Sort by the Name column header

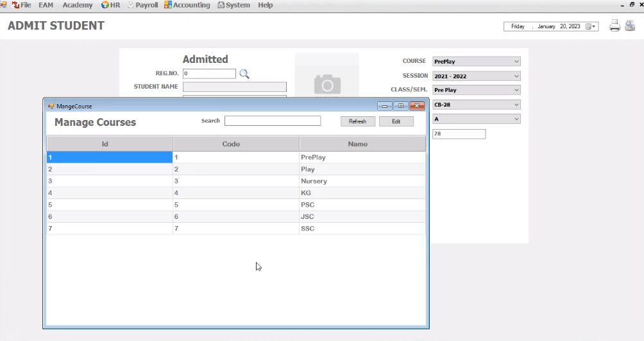tap(362, 144)
